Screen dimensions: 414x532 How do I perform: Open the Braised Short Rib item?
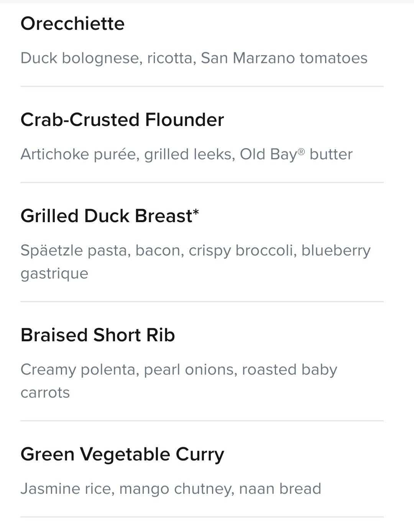[98, 335]
